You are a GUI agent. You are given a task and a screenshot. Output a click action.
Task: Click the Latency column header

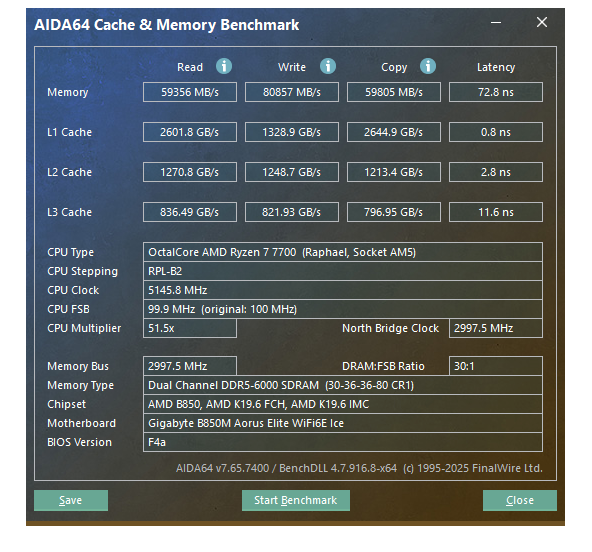tap(496, 67)
